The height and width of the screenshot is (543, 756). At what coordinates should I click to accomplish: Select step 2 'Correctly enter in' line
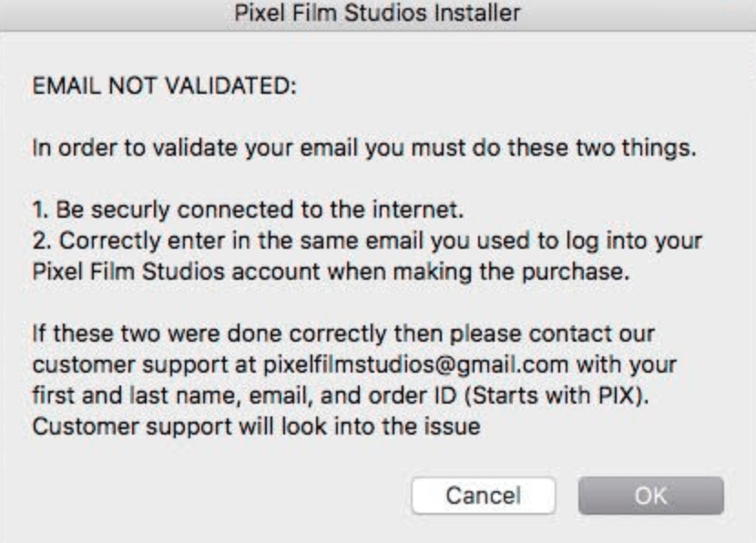(x=367, y=241)
